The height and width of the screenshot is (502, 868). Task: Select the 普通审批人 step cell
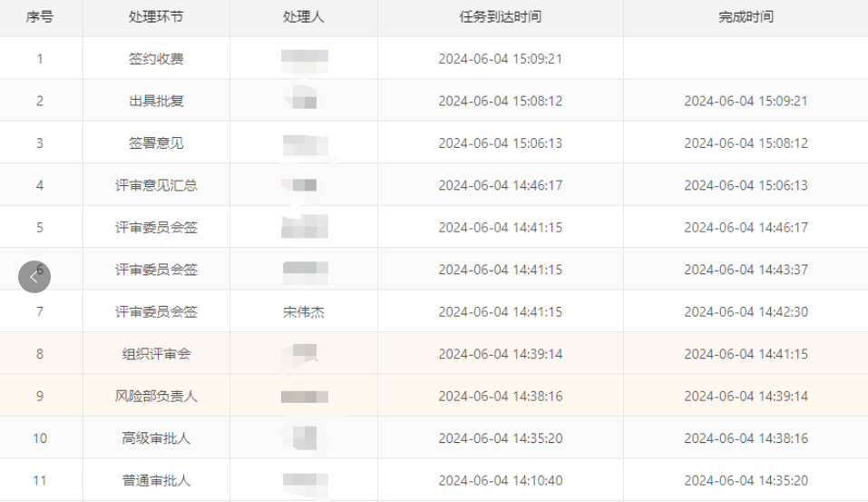156,480
